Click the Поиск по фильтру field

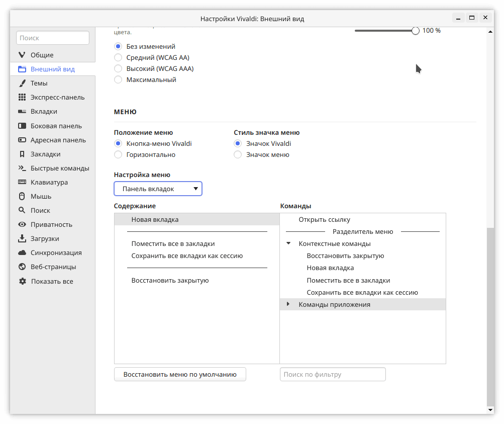coord(333,375)
